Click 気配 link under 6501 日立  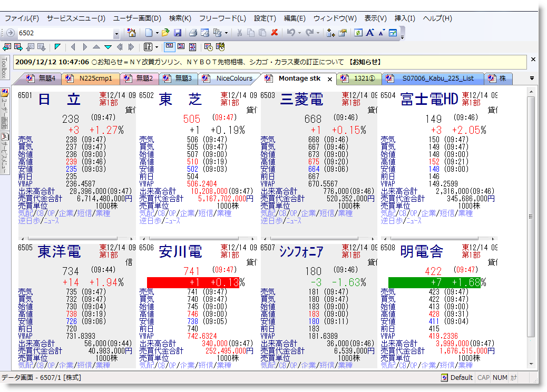pos(25,213)
